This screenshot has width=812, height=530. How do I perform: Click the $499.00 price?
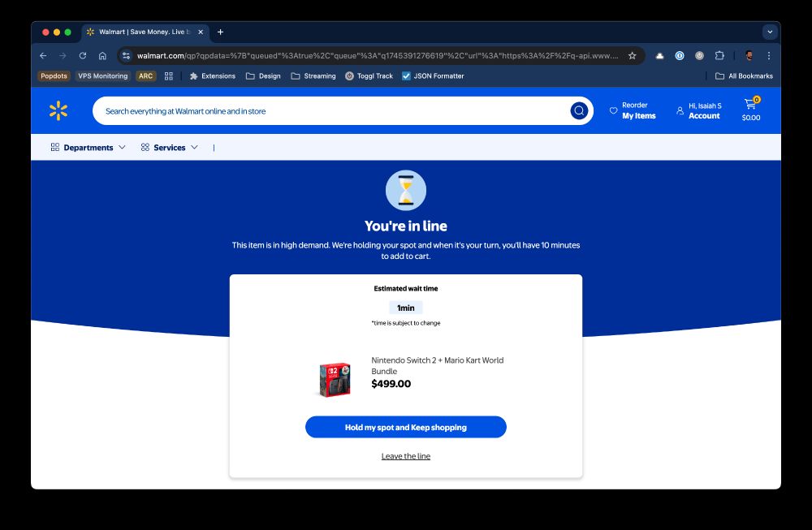click(391, 384)
